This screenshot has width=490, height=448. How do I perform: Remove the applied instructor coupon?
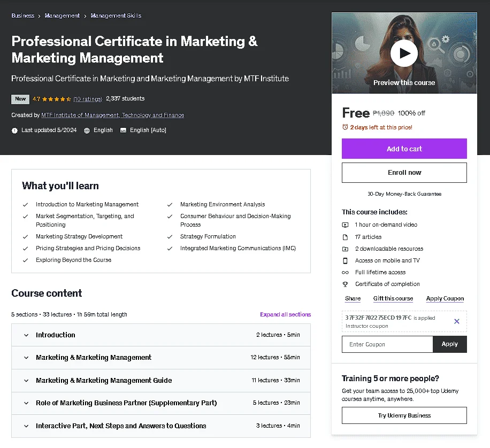tap(456, 321)
